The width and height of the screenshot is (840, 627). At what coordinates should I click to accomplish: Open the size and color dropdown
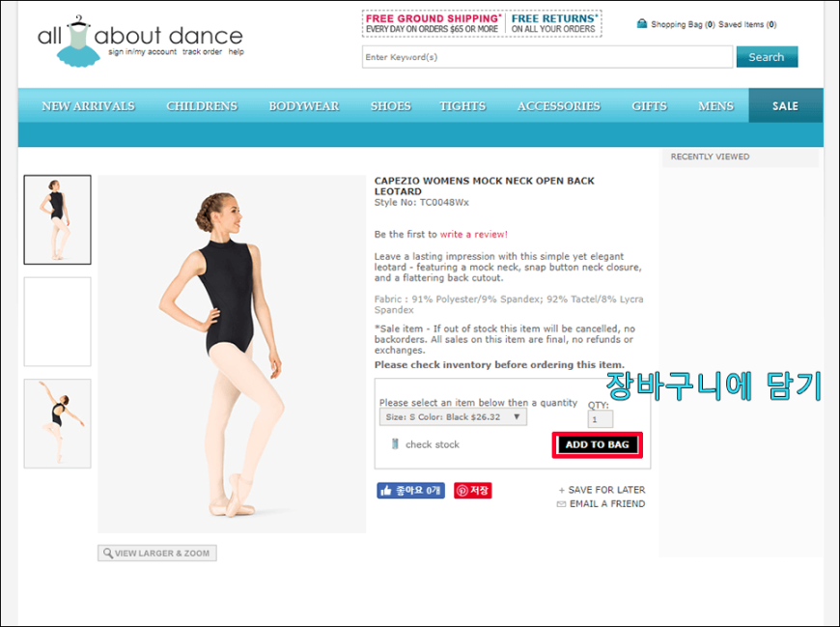[453, 417]
